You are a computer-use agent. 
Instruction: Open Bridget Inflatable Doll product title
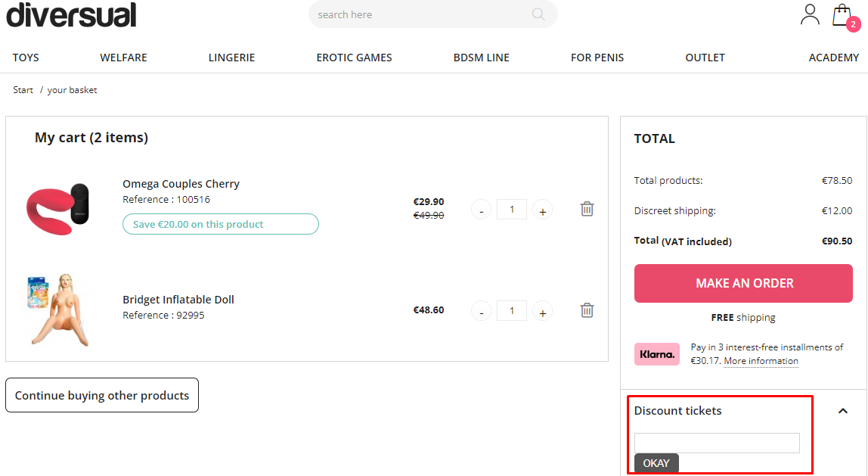(178, 299)
